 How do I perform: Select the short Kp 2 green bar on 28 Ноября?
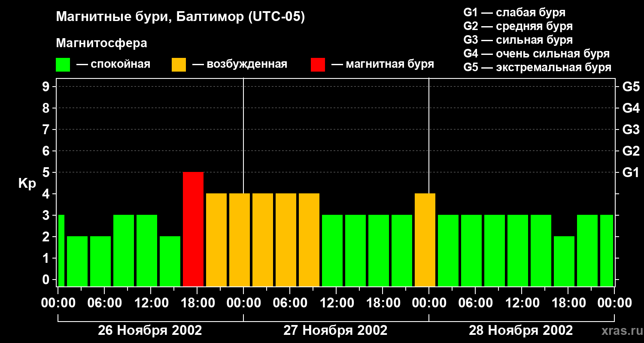pos(564,261)
